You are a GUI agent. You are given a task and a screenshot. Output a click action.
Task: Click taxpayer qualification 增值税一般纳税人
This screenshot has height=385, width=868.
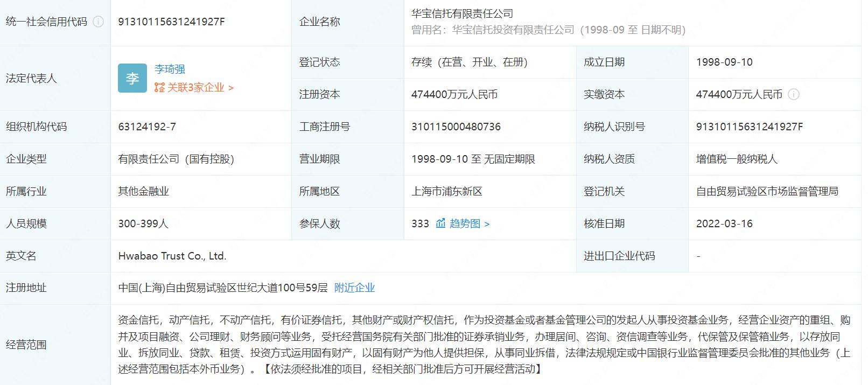737,159
